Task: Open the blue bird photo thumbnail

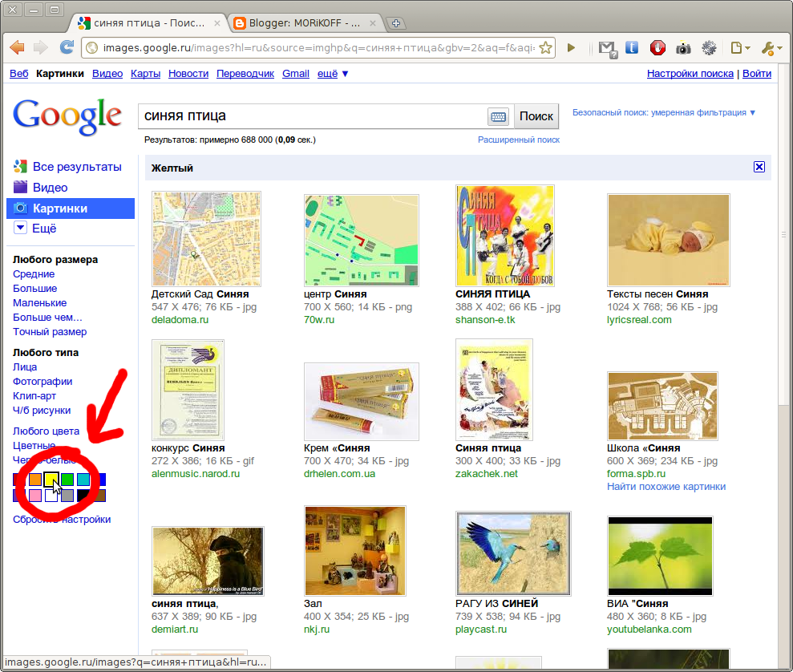Action: coord(513,553)
